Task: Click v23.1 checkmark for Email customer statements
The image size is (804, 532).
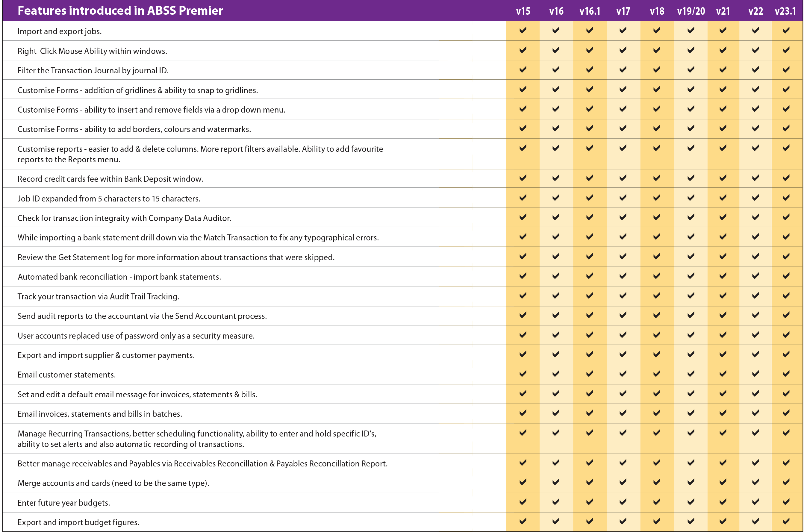Action: click(x=786, y=374)
